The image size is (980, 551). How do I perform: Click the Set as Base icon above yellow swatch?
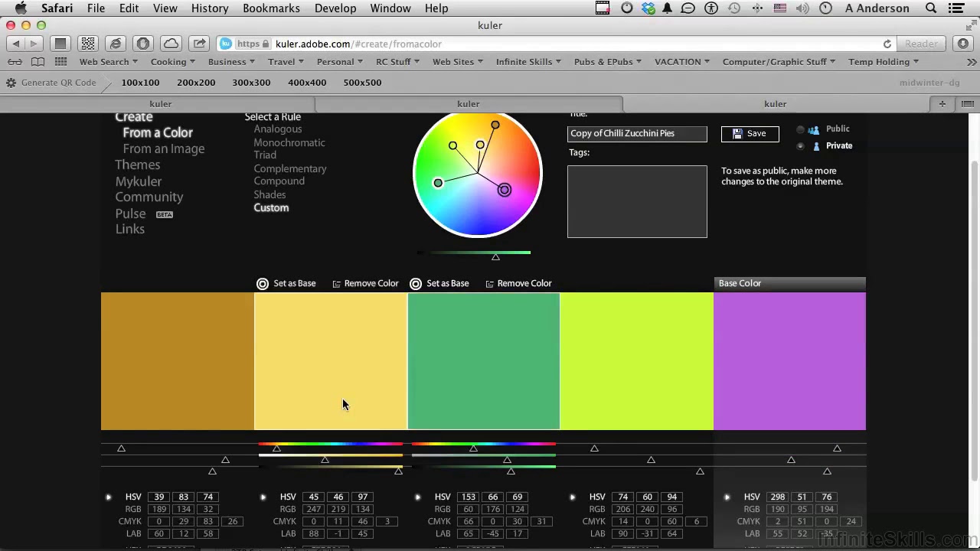coord(263,284)
